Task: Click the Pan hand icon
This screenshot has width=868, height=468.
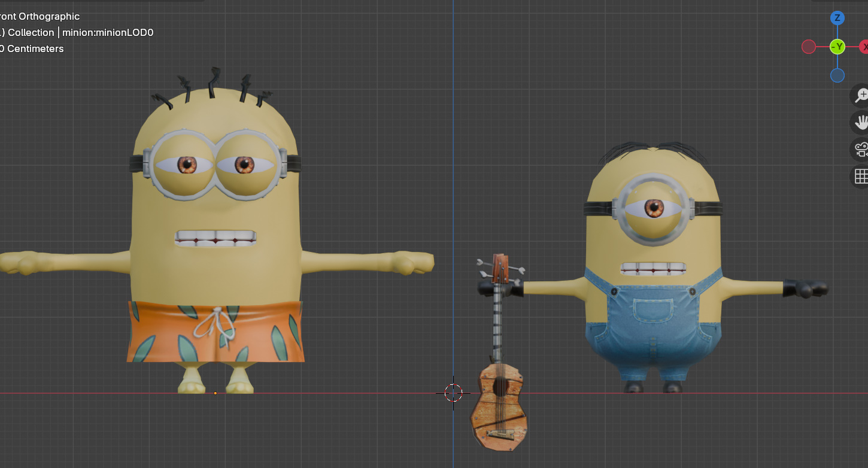Action: pyautogui.click(x=862, y=122)
